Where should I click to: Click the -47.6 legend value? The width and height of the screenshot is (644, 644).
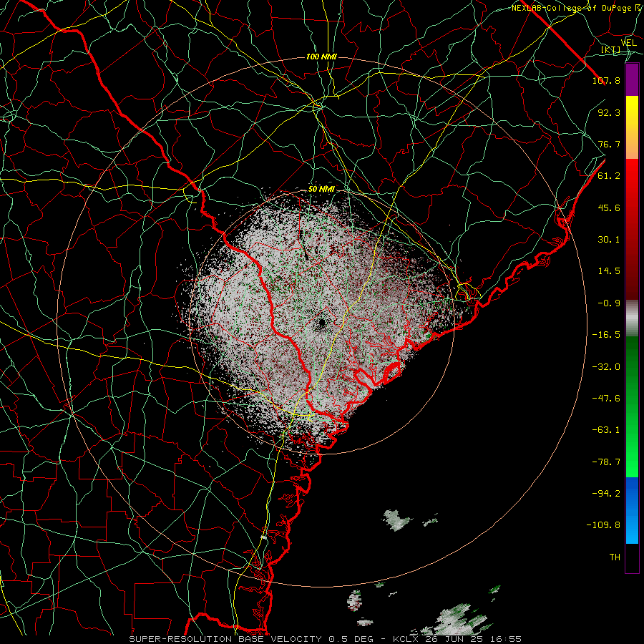606,399
